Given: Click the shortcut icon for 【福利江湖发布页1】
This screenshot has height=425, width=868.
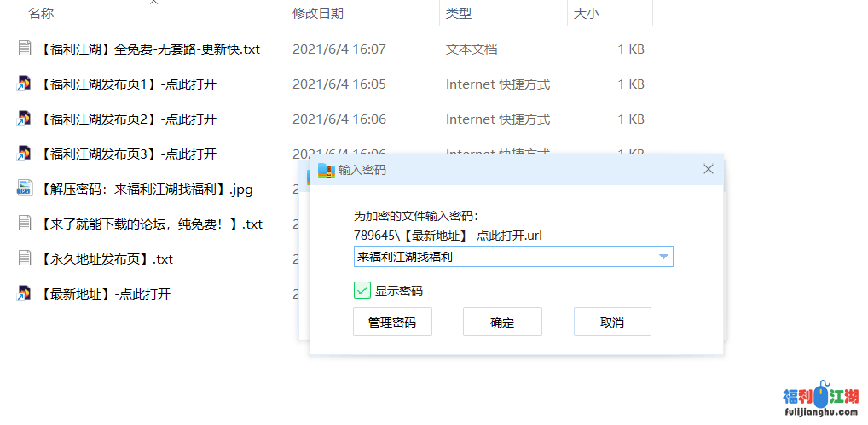Looking at the screenshot, I should coord(25,84).
